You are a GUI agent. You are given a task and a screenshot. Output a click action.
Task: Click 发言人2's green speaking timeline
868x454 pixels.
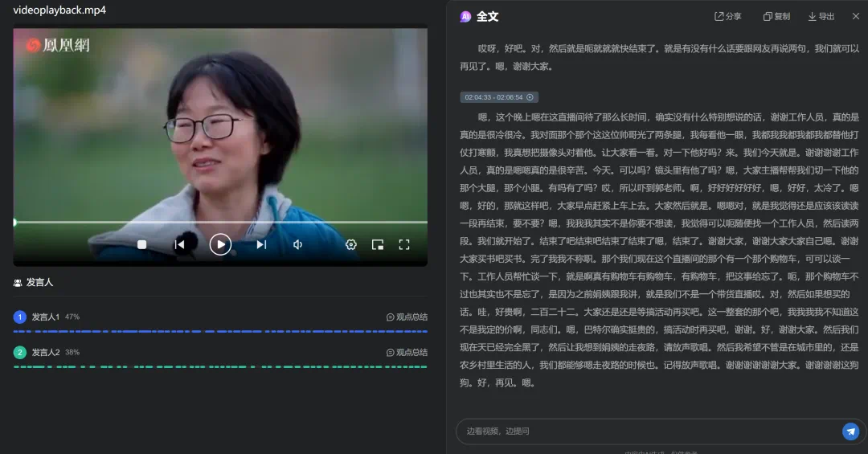point(220,367)
